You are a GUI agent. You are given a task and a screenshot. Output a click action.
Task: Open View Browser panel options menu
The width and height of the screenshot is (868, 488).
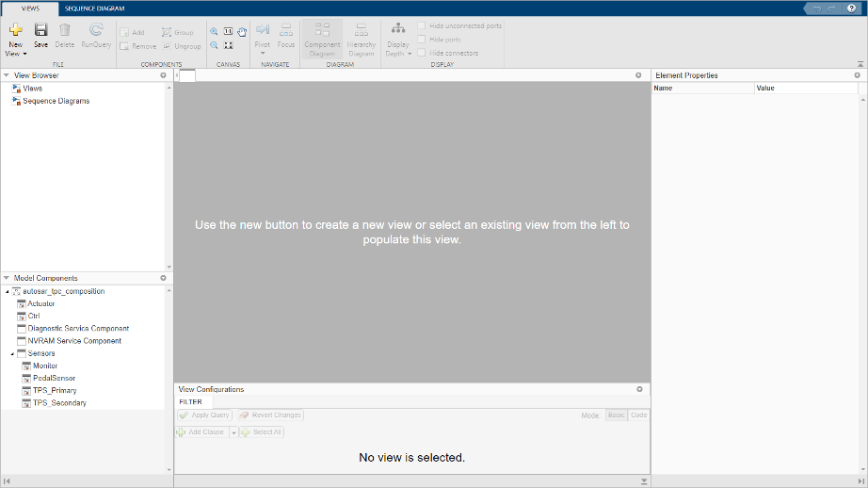pos(163,75)
